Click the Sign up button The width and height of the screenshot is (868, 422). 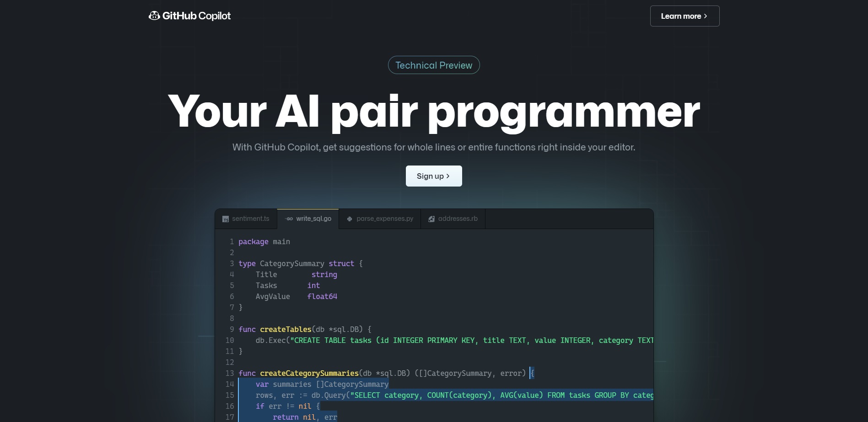[434, 176]
